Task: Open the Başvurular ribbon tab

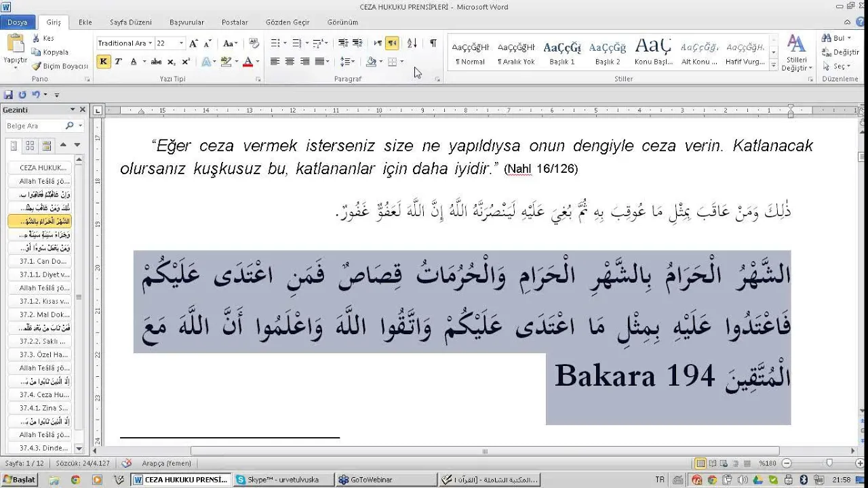Action: point(186,22)
